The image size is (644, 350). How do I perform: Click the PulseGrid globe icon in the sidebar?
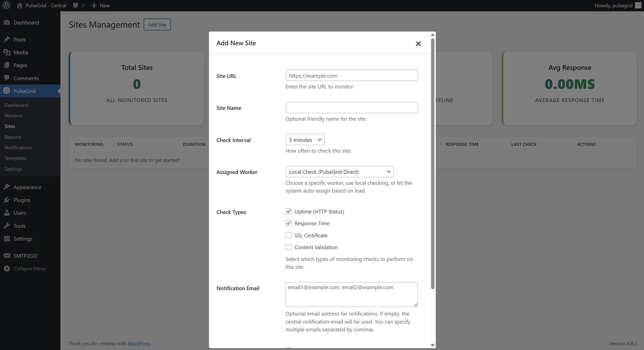(x=7, y=91)
